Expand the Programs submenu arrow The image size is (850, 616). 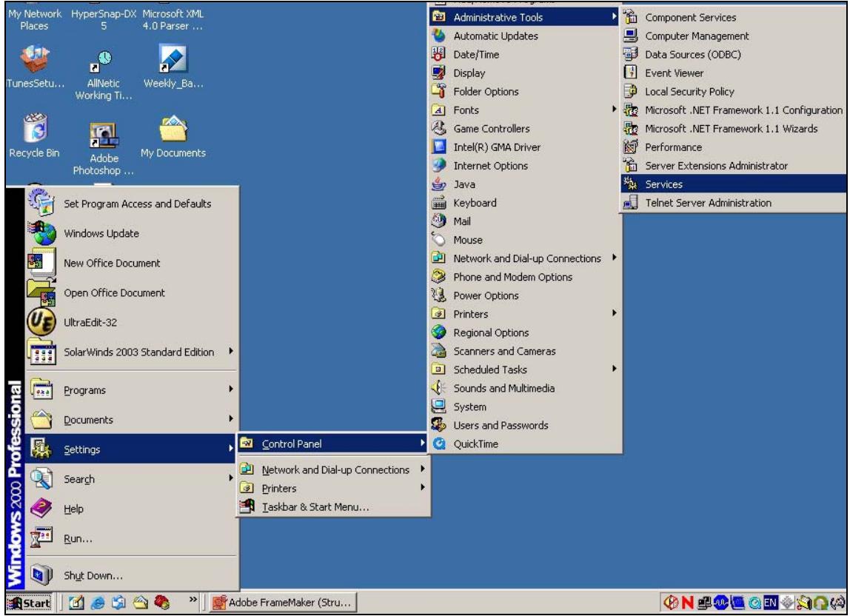point(231,389)
